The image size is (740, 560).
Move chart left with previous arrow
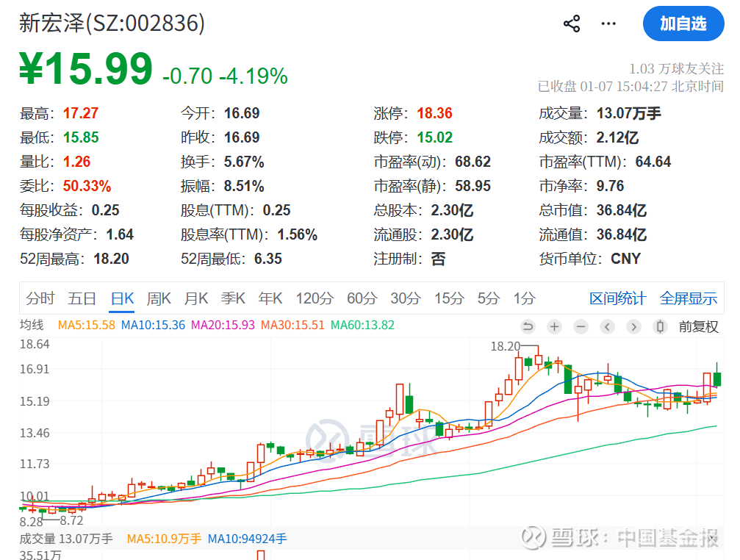coord(608,326)
